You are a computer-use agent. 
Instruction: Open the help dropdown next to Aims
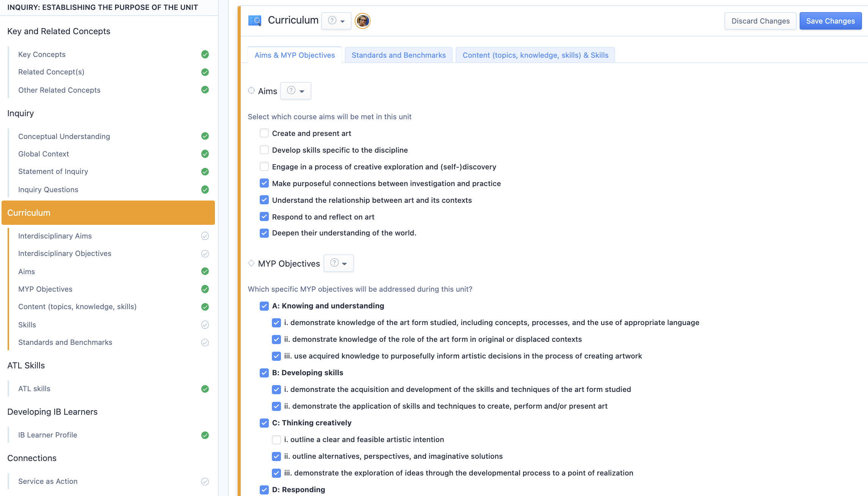[296, 91]
